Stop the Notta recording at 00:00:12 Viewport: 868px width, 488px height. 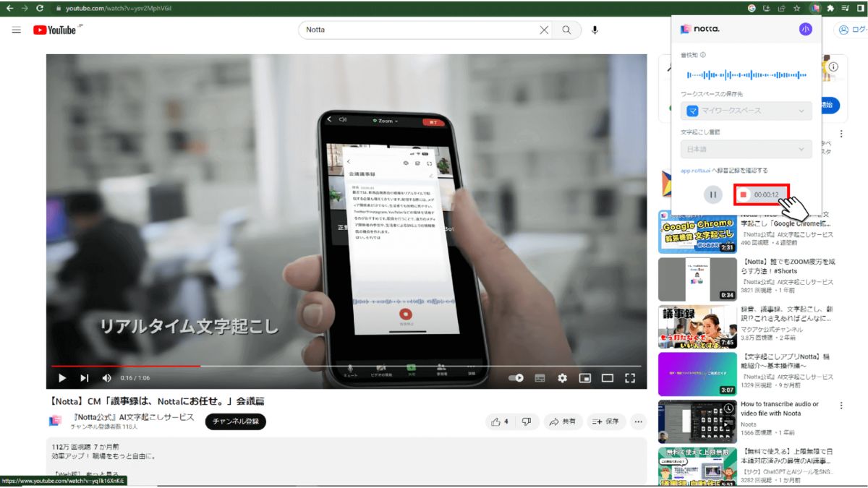pyautogui.click(x=760, y=194)
